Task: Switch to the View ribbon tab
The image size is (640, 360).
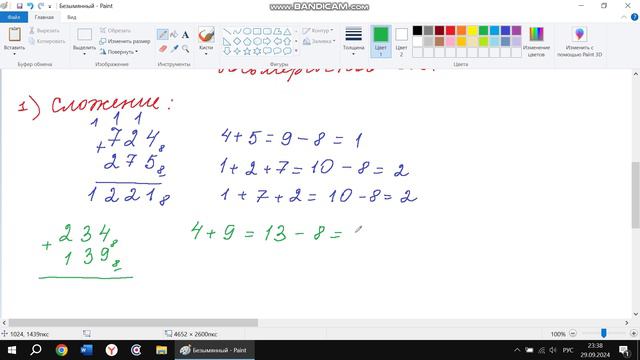Action: tap(72, 17)
